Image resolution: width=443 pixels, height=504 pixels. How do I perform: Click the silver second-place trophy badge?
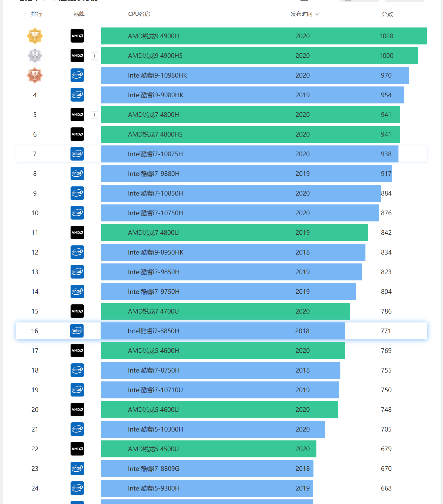click(35, 55)
